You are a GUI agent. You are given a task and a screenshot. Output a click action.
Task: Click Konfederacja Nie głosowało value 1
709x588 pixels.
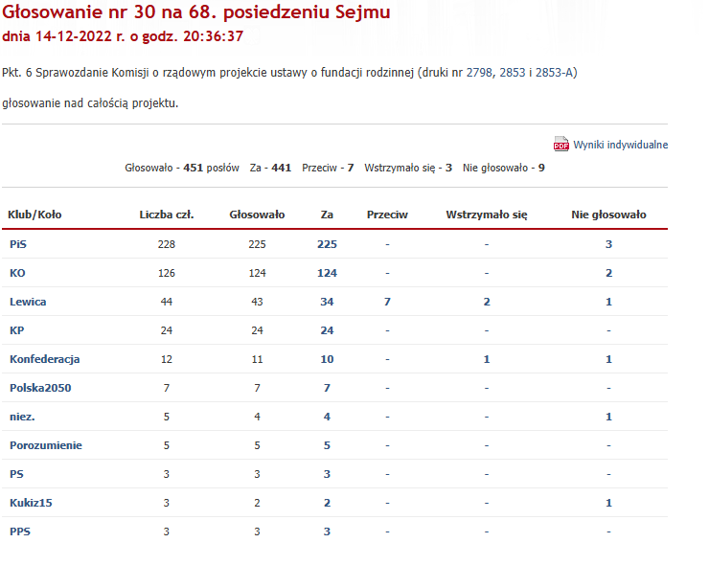[x=608, y=359]
